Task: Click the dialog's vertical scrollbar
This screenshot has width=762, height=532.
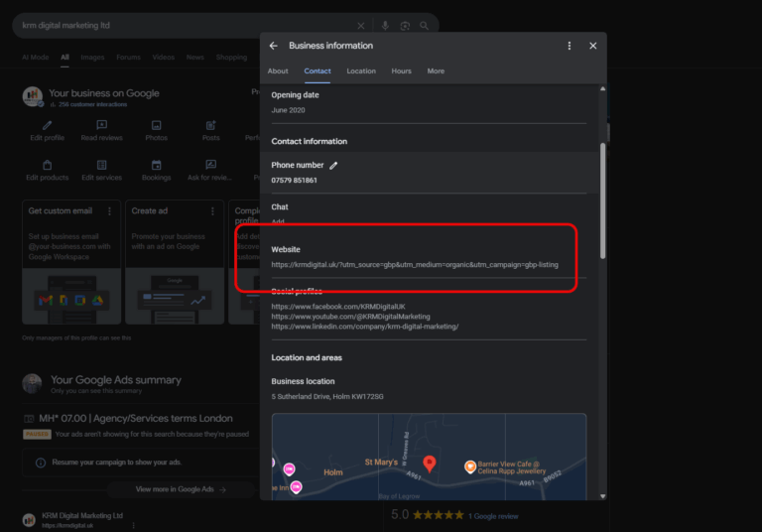Action: click(x=600, y=199)
